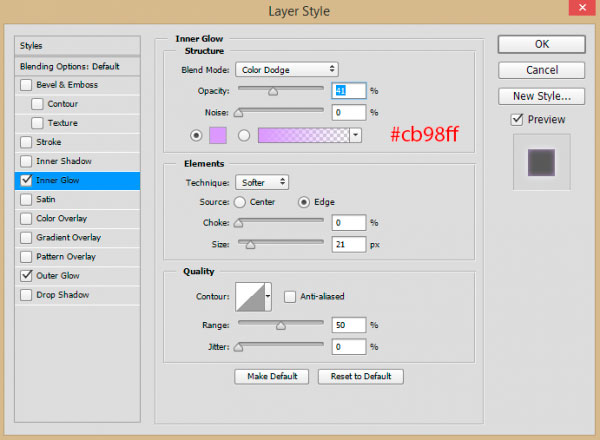
Task: Click the Cancel button
Action: 541,70
